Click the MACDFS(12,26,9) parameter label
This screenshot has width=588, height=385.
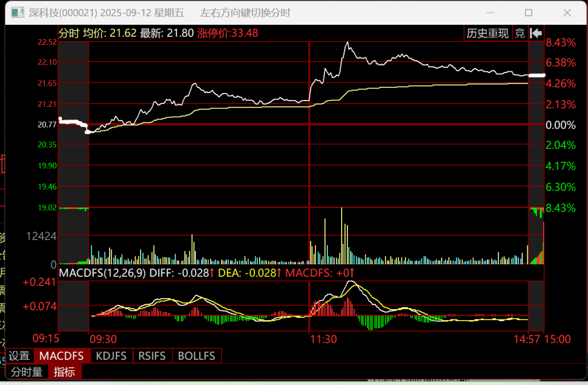tap(102, 272)
